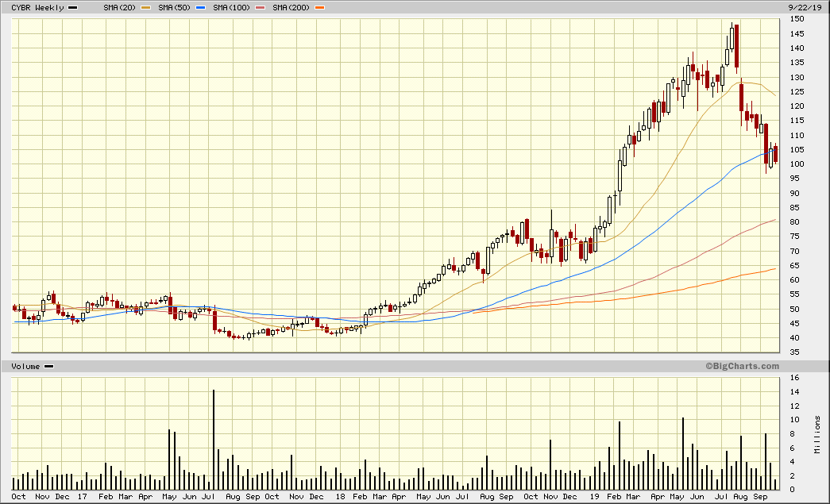Viewport: 830px width, 504px height.
Task: Select the SMA(100) legend label
Action: tap(231, 7)
